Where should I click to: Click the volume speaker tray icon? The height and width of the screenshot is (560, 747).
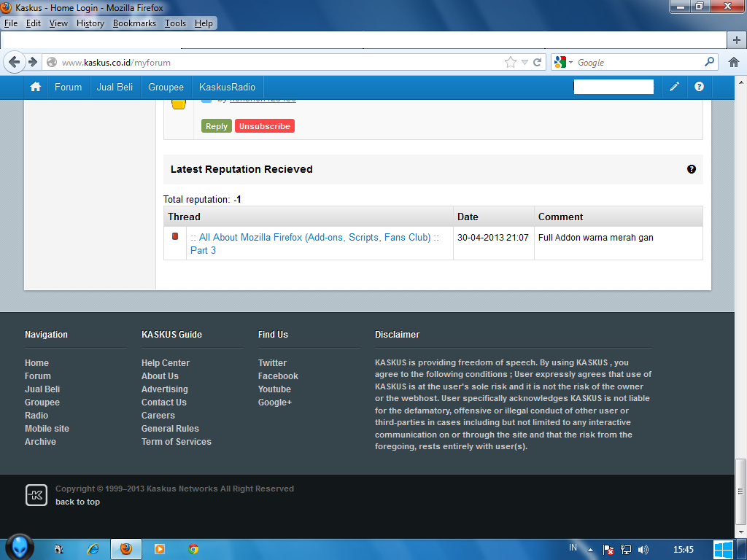tap(643, 550)
